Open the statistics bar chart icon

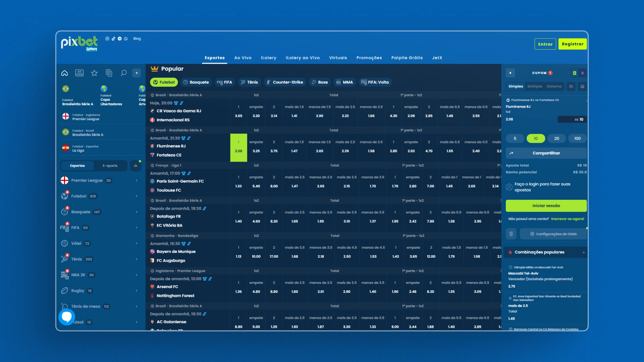point(136,166)
